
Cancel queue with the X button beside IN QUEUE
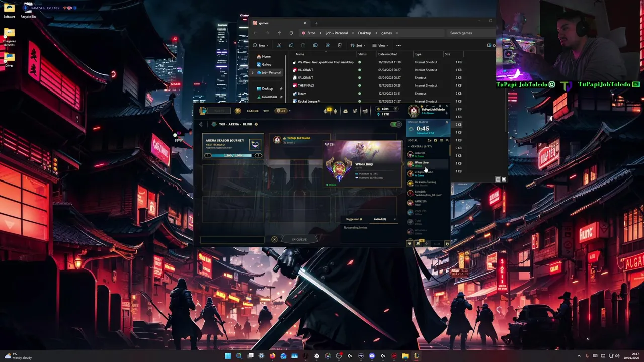[x=274, y=239]
